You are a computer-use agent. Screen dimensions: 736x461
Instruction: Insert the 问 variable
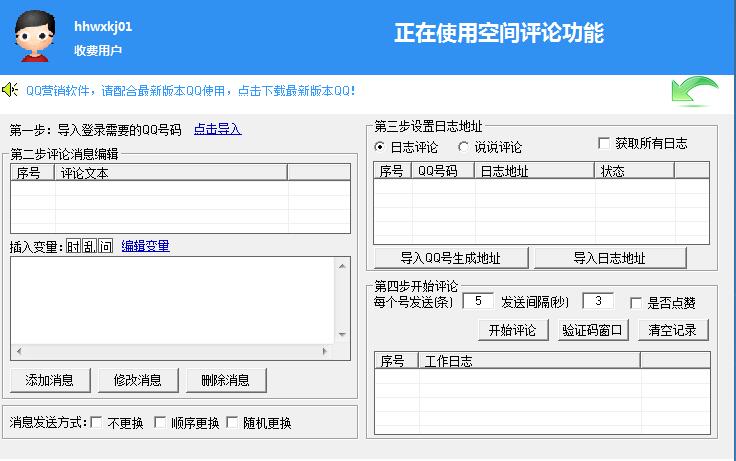pos(105,246)
